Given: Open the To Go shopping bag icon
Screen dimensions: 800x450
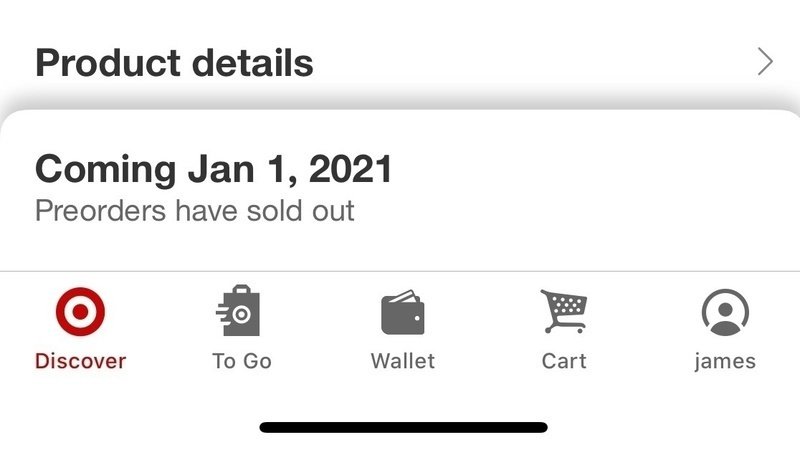Looking at the screenshot, I should point(241,313).
